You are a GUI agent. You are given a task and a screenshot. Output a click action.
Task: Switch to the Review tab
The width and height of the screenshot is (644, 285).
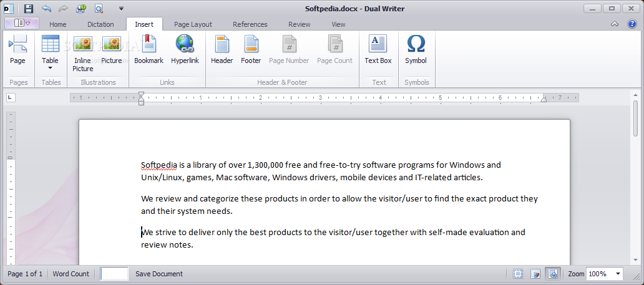(x=300, y=24)
